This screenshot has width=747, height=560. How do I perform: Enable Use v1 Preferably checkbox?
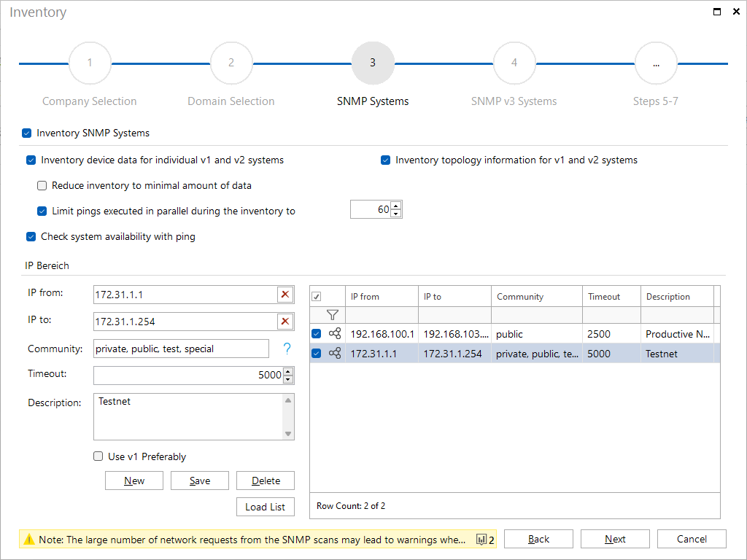98,456
